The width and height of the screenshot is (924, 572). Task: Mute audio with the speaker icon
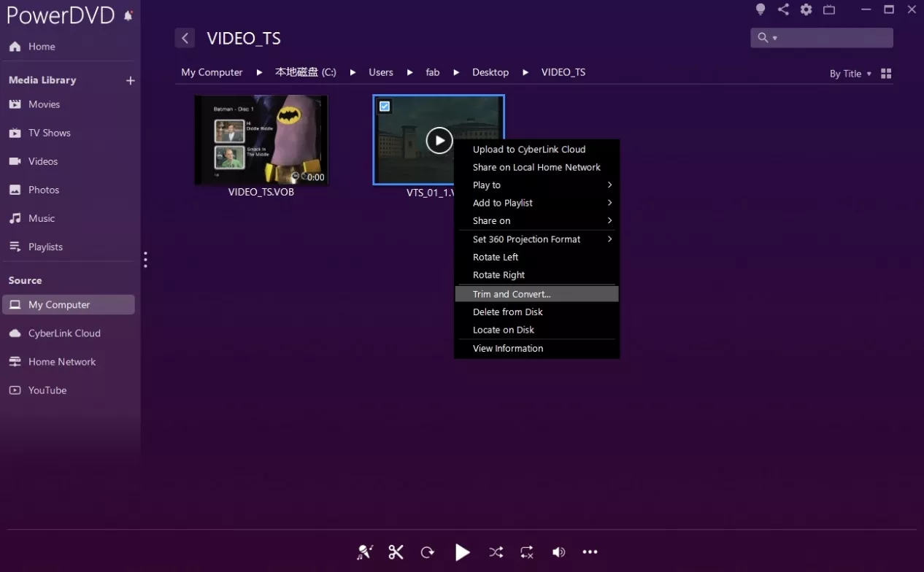(x=558, y=552)
